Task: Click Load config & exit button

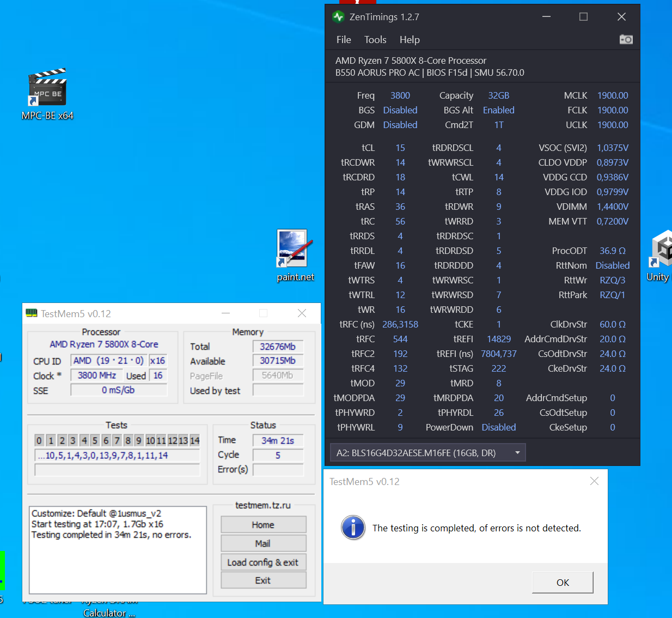Action: [x=263, y=562]
